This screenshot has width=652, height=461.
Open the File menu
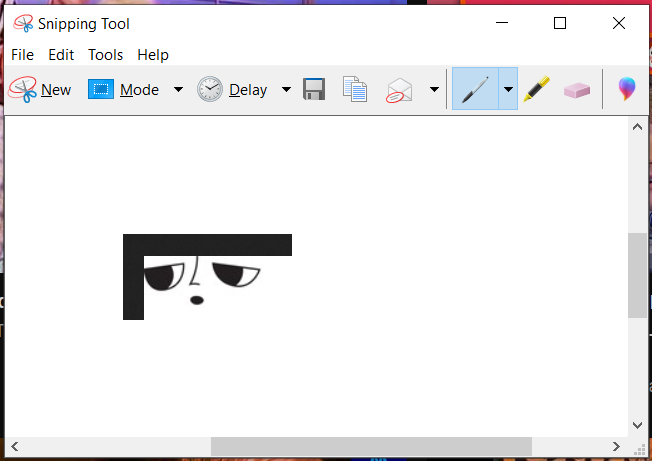tap(22, 55)
